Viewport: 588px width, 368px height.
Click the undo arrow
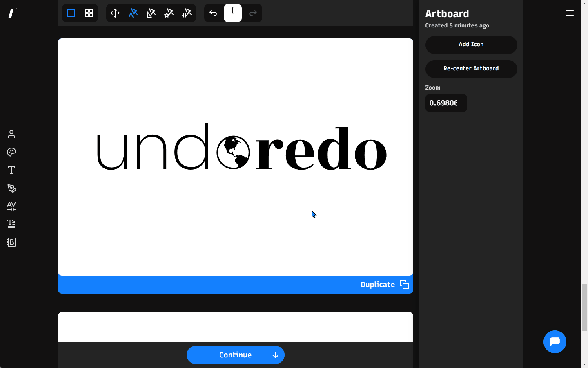pyautogui.click(x=213, y=13)
